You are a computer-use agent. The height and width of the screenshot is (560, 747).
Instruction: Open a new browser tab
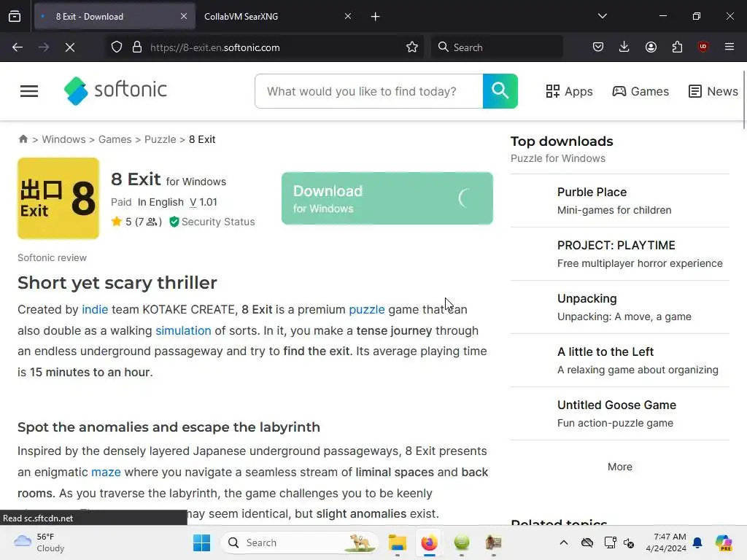click(x=376, y=17)
